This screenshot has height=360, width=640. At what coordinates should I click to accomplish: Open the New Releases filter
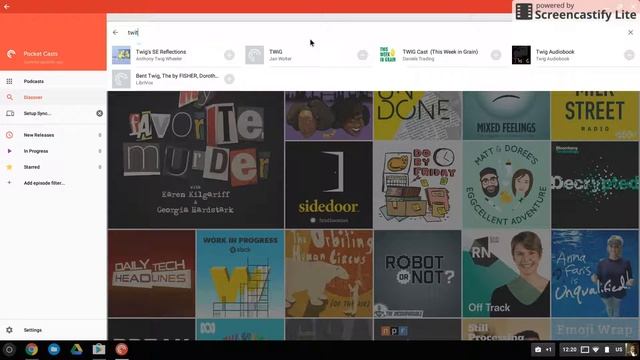click(53, 135)
